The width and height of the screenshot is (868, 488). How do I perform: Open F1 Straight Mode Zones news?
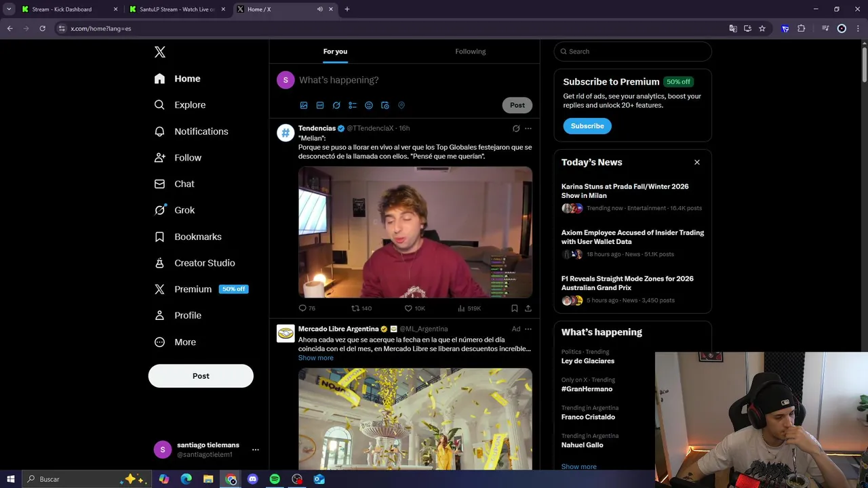(633, 289)
